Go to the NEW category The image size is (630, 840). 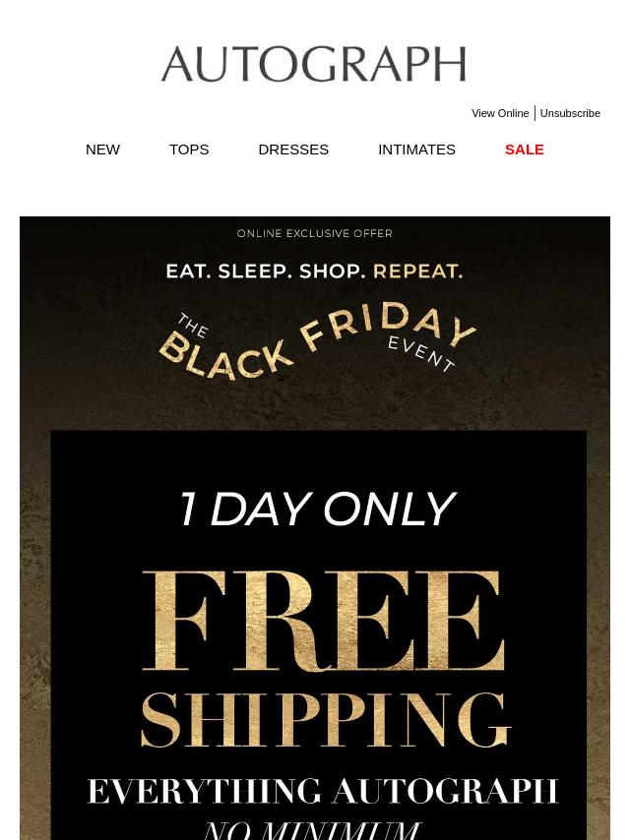102,150
